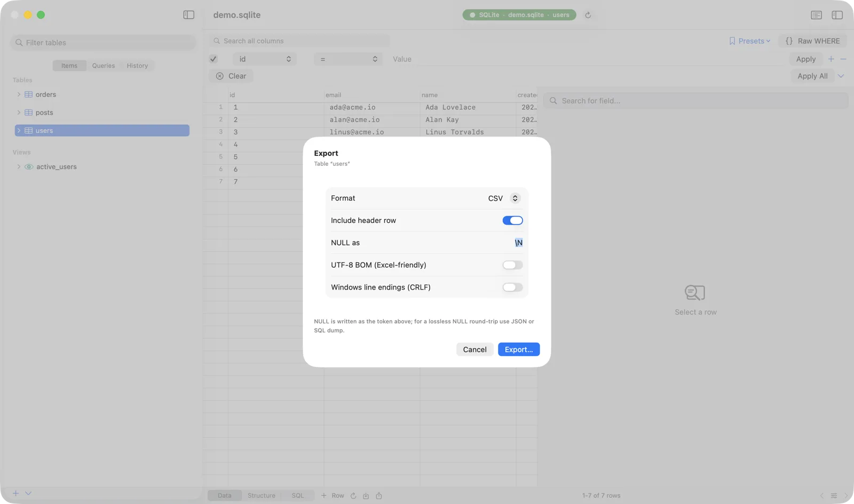Click the Filter tables search field
This screenshot has width=854, height=504.
click(x=103, y=43)
